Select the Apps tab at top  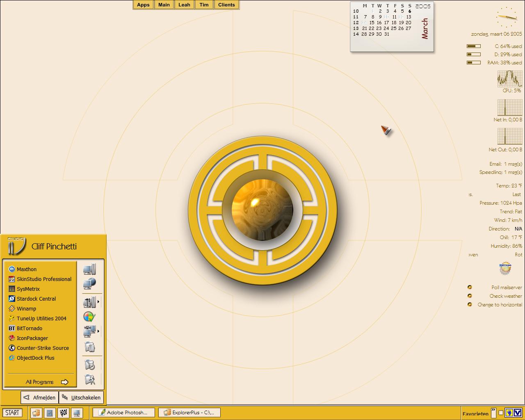point(143,5)
